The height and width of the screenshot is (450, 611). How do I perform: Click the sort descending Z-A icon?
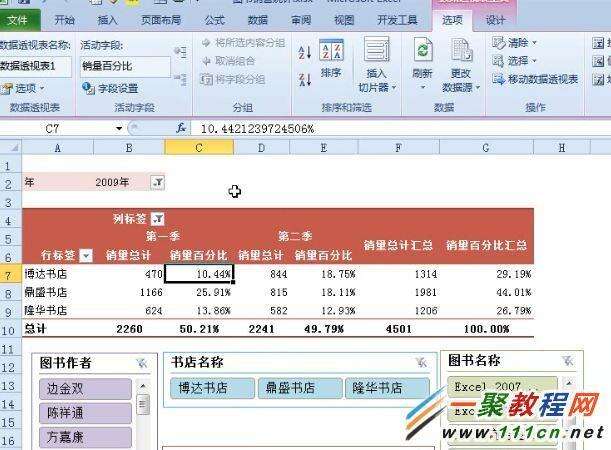click(x=305, y=79)
